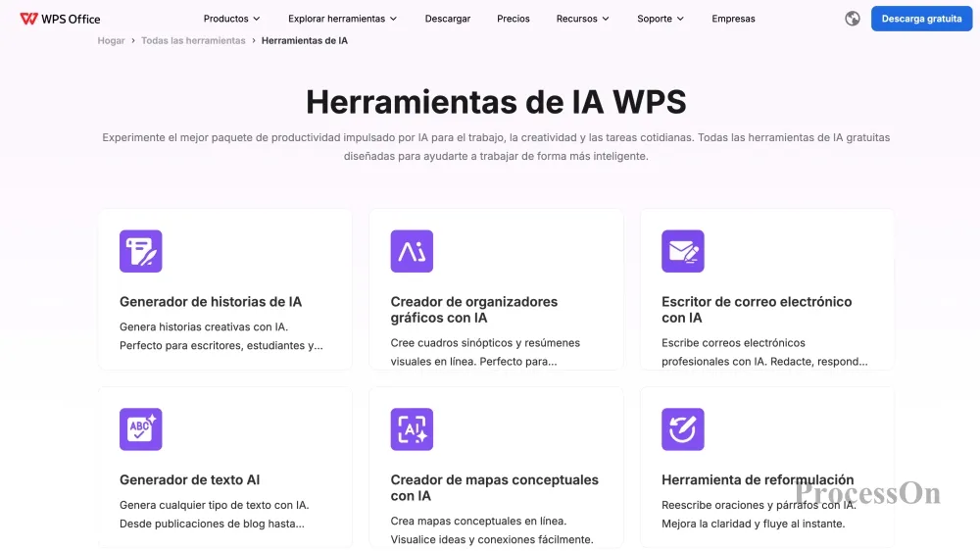Open Herramienta de reformulación title
Viewport: 980px width, 551px height.
click(x=758, y=479)
